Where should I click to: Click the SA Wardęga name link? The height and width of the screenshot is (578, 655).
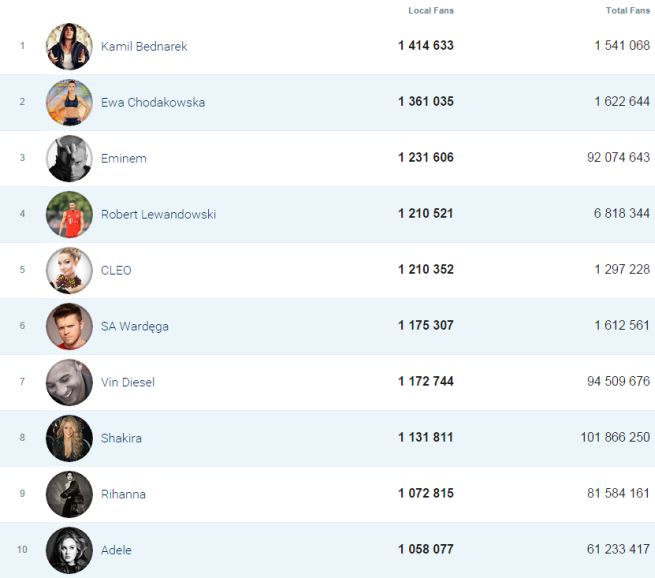tap(135, 327)
